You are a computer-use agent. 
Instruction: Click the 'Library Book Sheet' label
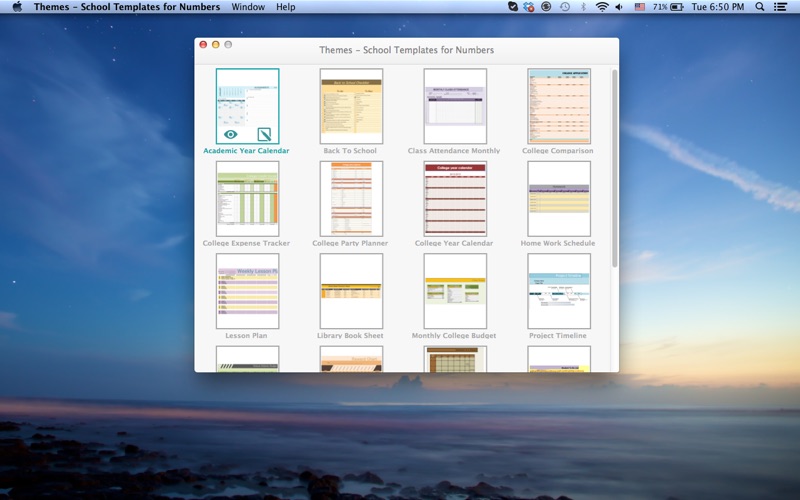[350, 335]
